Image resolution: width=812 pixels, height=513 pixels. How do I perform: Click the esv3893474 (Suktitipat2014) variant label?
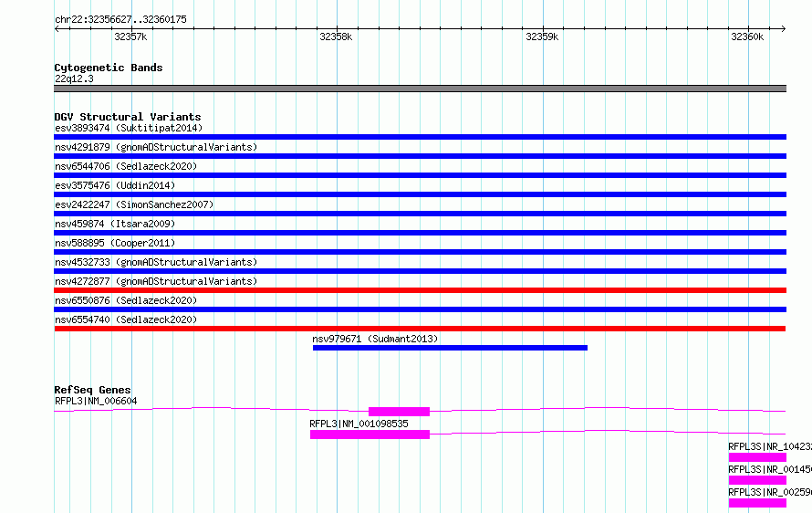click(x=129, y=128)
